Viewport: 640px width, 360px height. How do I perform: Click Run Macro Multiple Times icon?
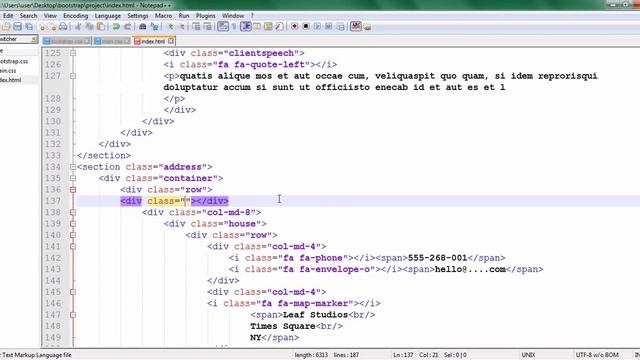[329, 27]
